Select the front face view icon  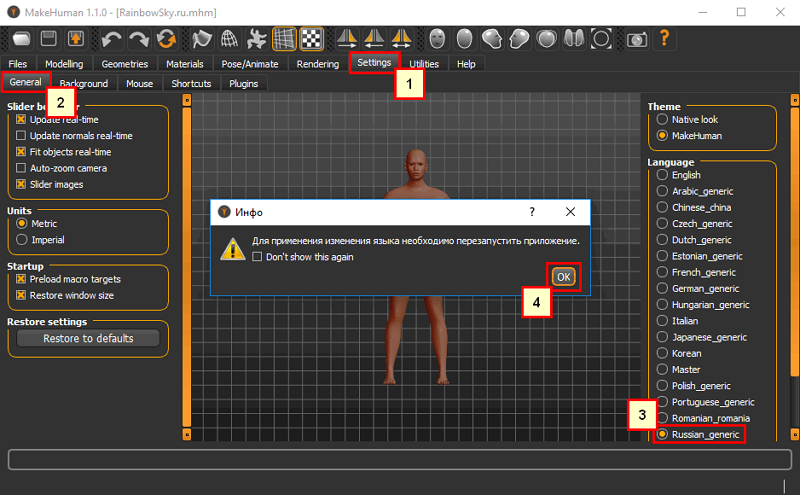[x=437, y=39]
